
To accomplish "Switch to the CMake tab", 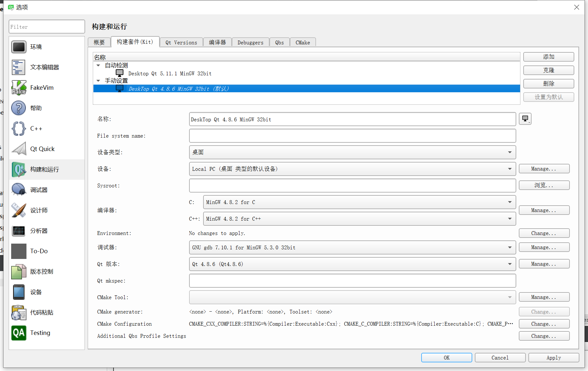I will tap(303, 42).
